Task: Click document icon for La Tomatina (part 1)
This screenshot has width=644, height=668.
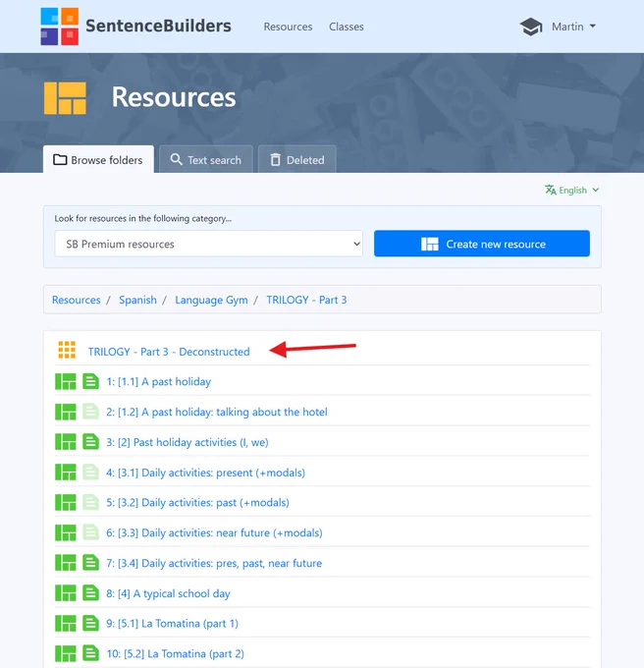Action: pyautogui.click(x=90, y=624)
